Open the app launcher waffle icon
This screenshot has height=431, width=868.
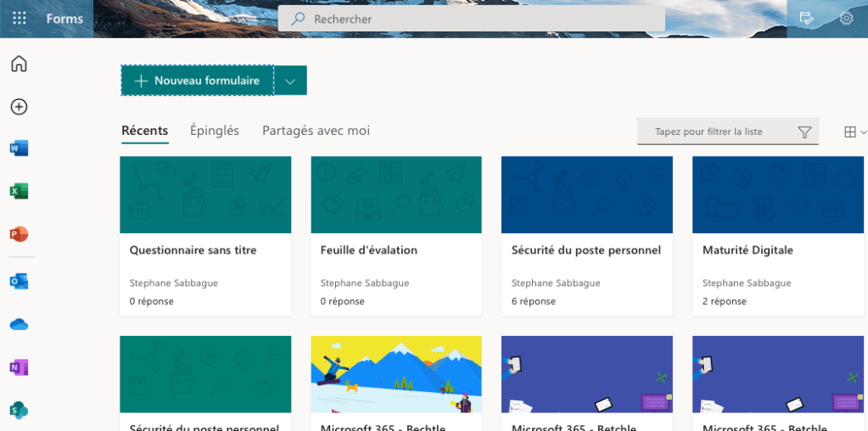pos(19,19)
